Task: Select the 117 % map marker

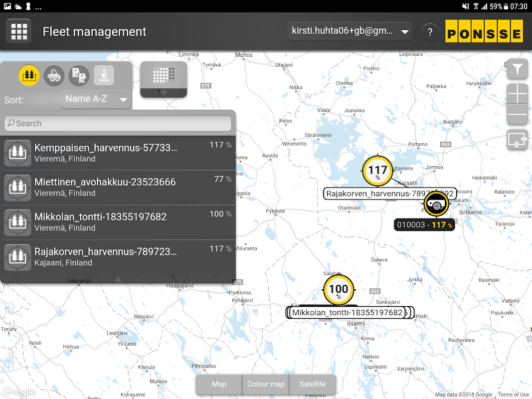Action: (377, 171)
